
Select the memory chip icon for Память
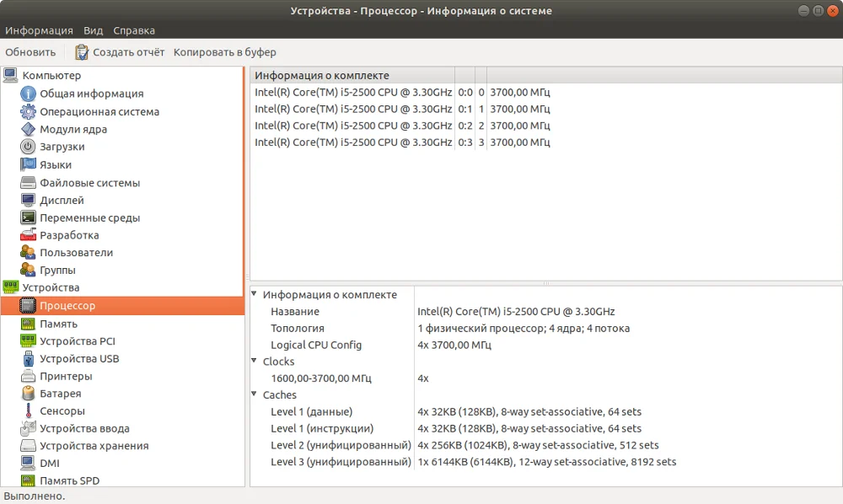[28, 324]
